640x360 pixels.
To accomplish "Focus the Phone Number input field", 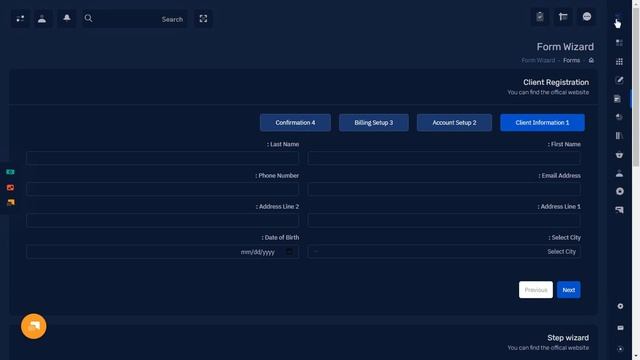I will (162, 189).
